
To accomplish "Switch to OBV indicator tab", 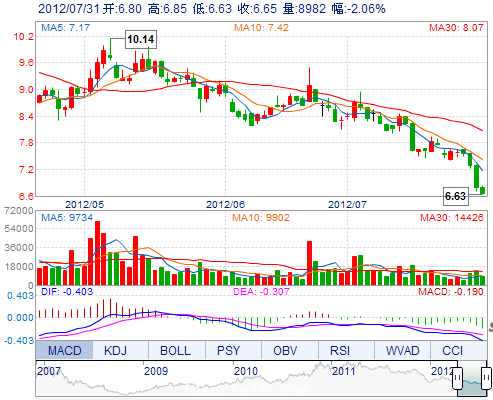I will tap(285, 350).
